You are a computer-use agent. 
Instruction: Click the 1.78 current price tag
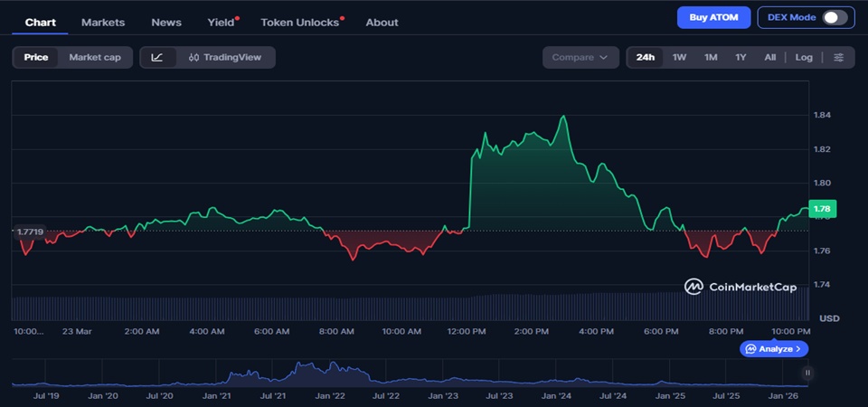click(822, 209)
